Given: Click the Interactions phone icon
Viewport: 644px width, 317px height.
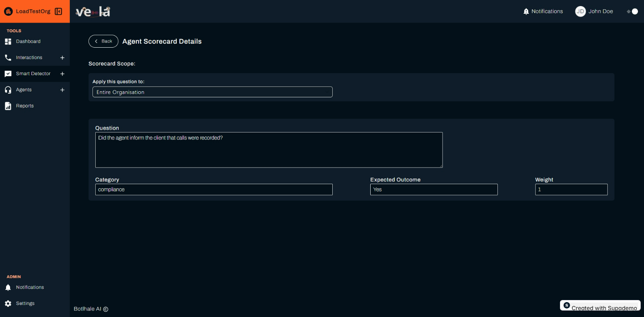Looking at the screenshot, I should click(8, 58).
